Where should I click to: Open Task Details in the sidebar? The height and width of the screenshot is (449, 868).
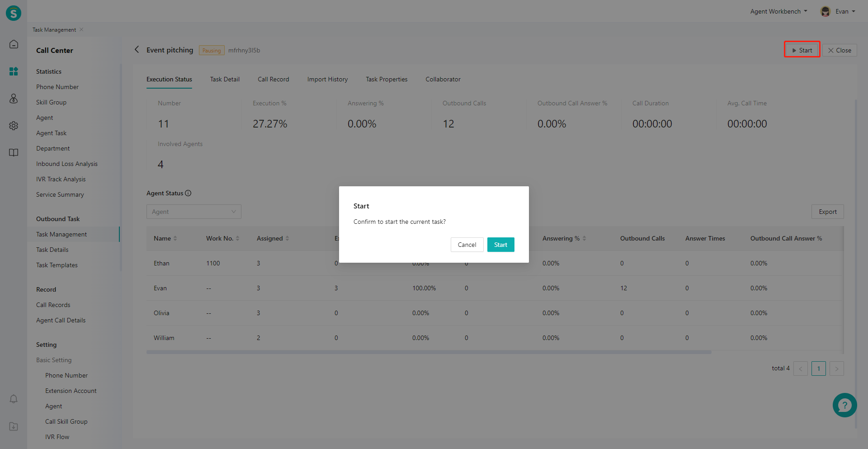(x=52, y=250)
